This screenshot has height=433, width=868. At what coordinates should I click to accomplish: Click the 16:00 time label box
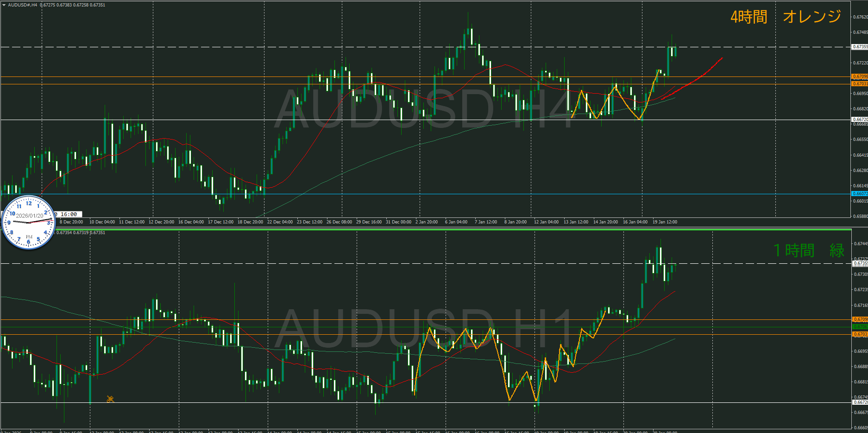(x=69, y=214)
